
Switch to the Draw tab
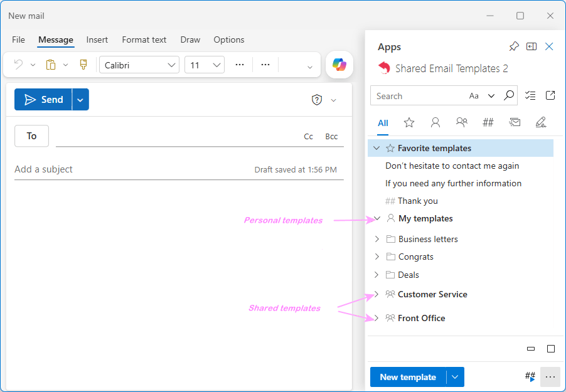coord(190,40)
